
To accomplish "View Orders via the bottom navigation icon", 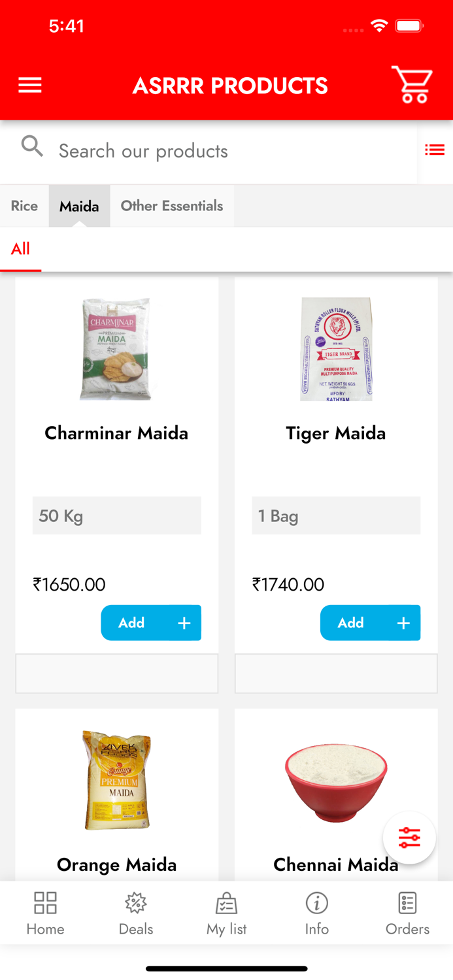I will [407, 912].
